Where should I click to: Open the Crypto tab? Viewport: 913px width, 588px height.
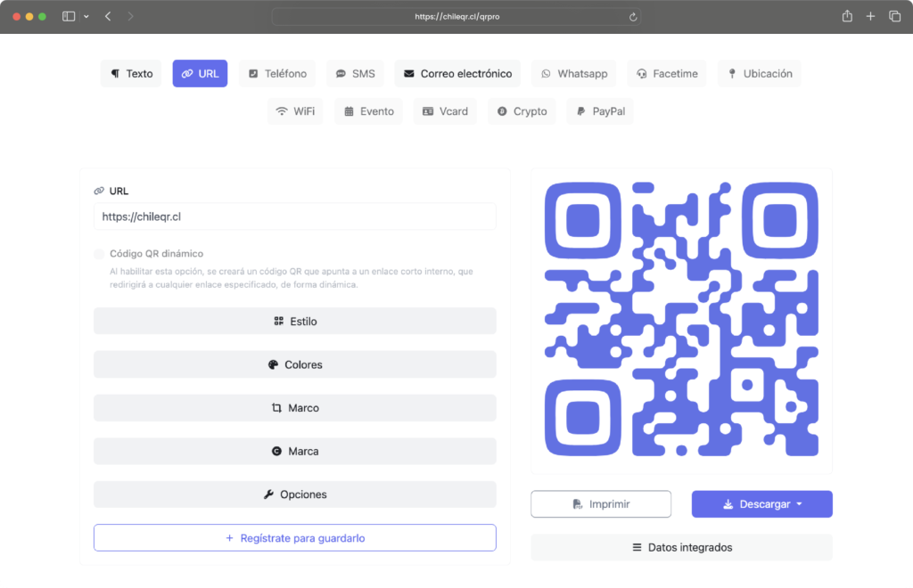click(522, 111)
